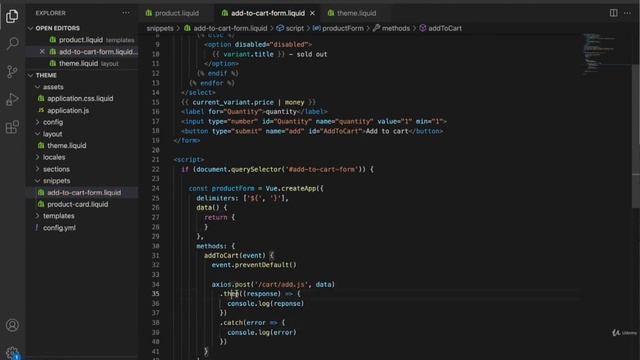Select add-to-cart-form.liquid in snippets folder
Screen dimensions: 640x360
point(84,192)
